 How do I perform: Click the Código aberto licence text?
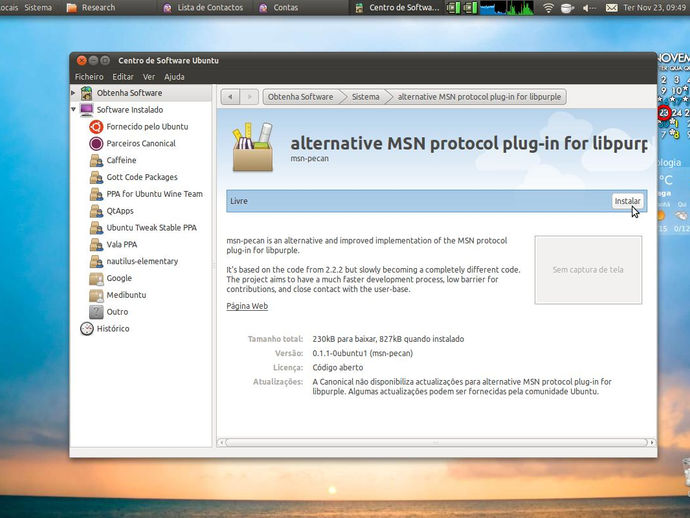click(x=338, y=367)
